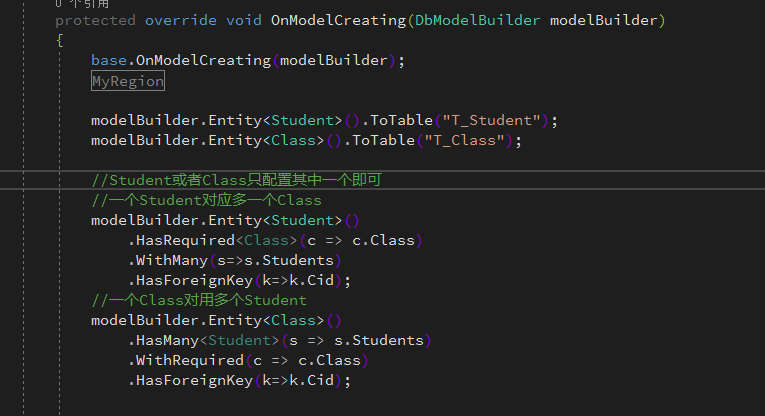Viewport: 765px width, 416px height.
Task: Click the opening curly brace of the method
Action: click(59, 40)
